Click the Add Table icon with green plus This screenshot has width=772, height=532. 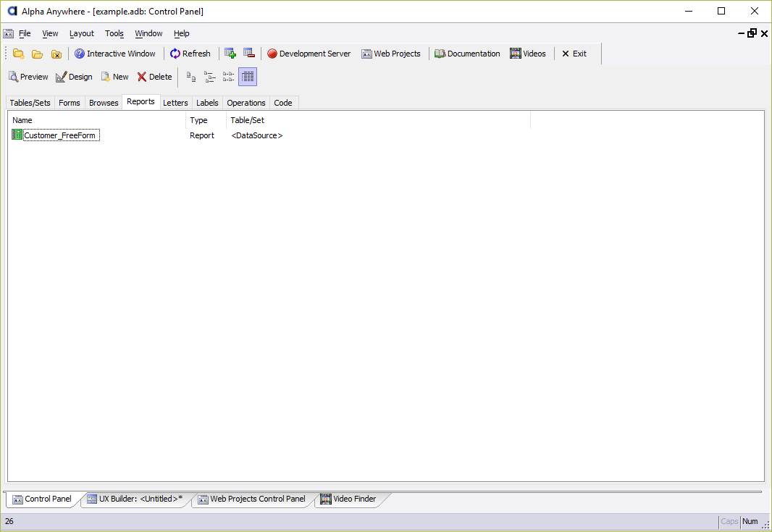[230, 53]
